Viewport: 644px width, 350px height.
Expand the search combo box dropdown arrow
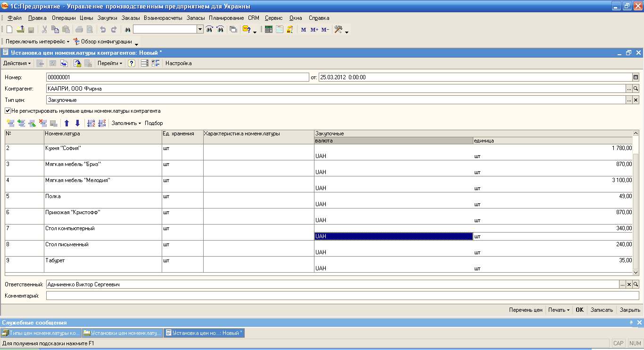(x=200, y=29)
